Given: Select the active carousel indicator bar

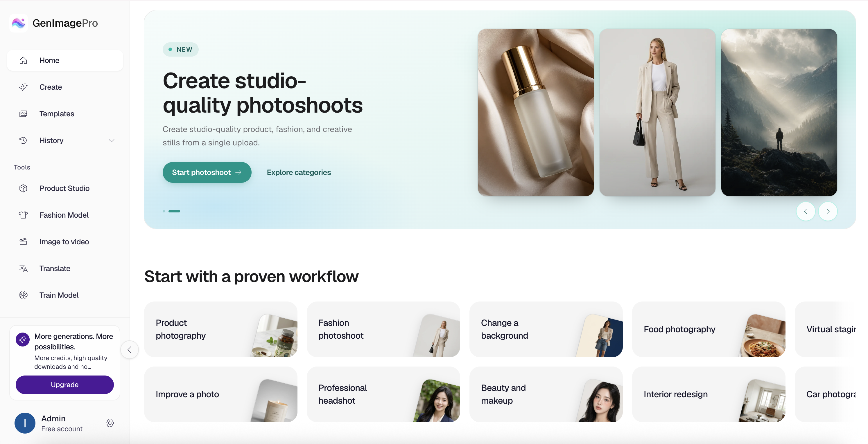Looking at the screenshot, I should [x=174, y=211].
